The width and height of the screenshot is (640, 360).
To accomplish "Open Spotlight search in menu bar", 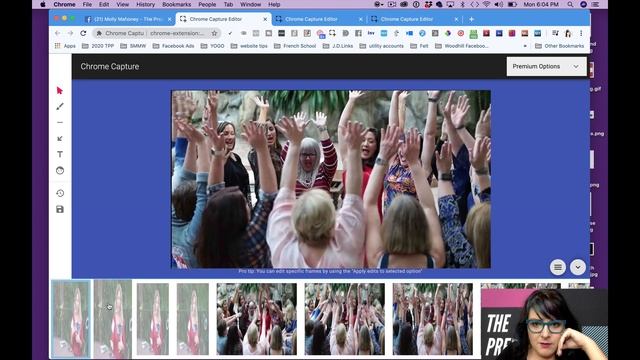I will click(570, 4).
